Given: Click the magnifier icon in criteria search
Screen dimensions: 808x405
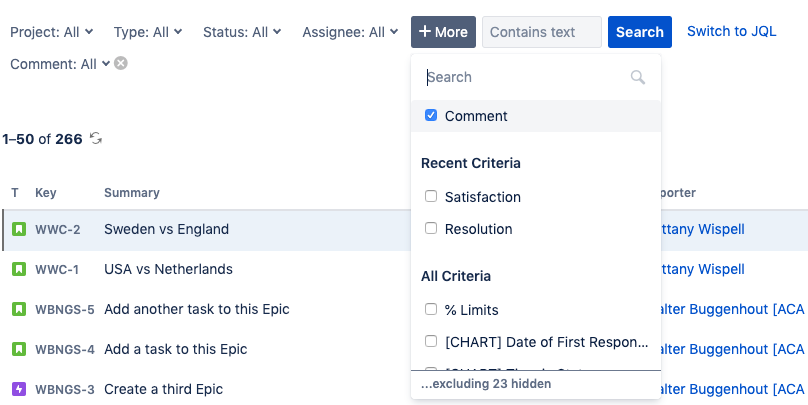Looking at the screenshot, I should click(638, 77).
